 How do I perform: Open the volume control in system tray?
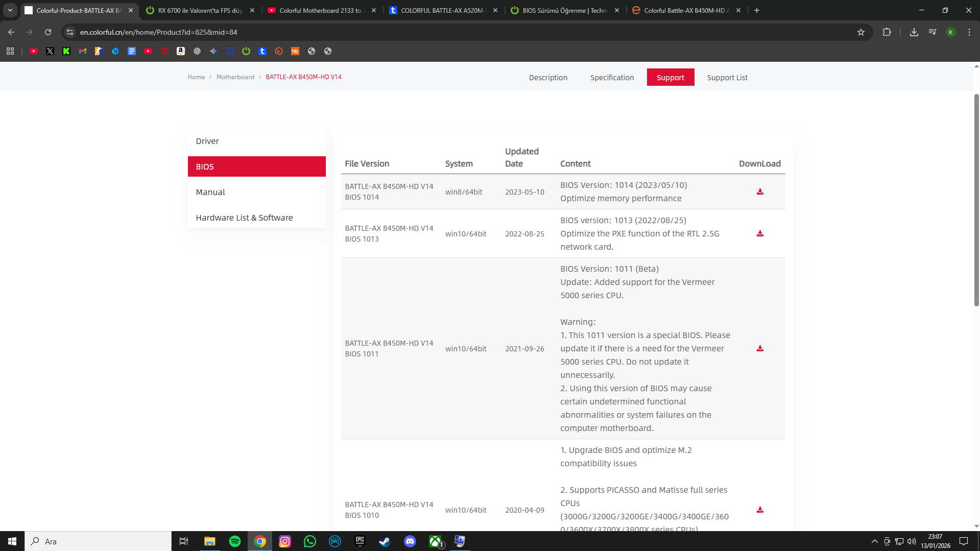pos(912,541)
